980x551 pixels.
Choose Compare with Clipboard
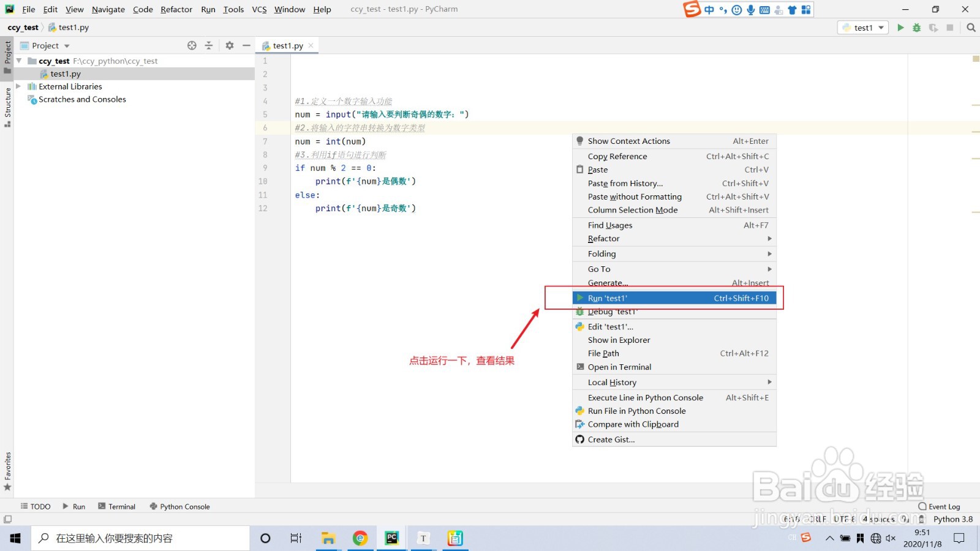click(x=674, y=424)
